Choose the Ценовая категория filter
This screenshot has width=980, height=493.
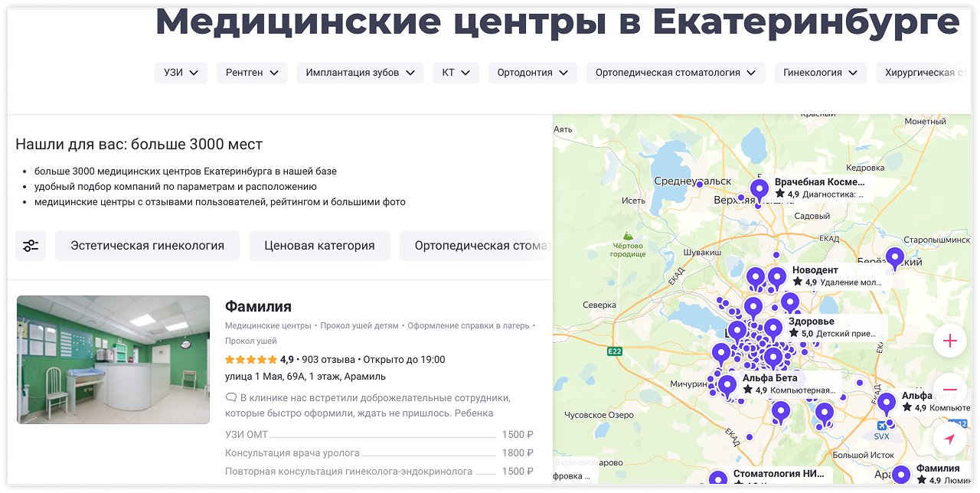[x=319, y=246]
